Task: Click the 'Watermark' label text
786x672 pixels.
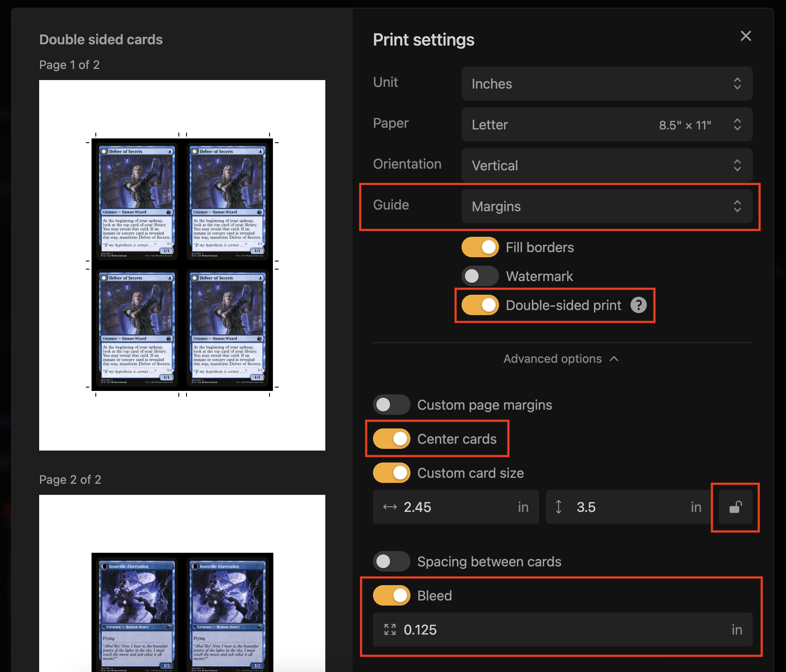Action: (x=539, y=276)
